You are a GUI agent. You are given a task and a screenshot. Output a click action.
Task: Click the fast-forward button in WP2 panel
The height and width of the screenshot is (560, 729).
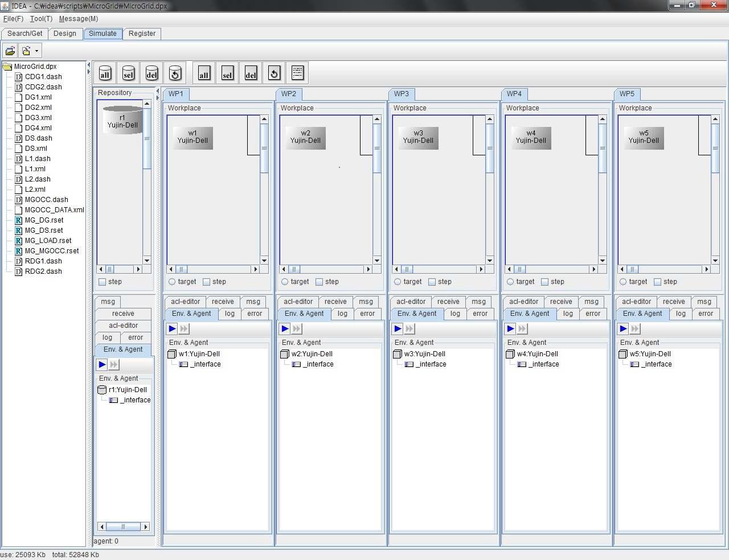(297, 328)
